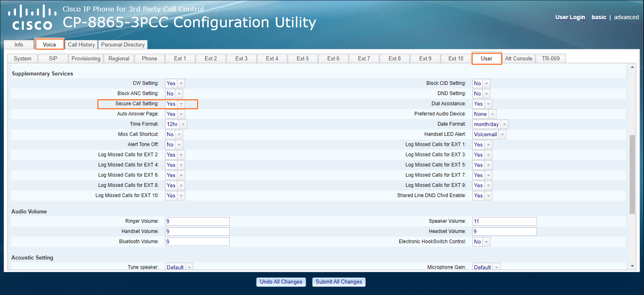Open Log Missed Calls for EXT 6 dropdown
This screenshot has width=644, height=295.
[x=175, y=175]
